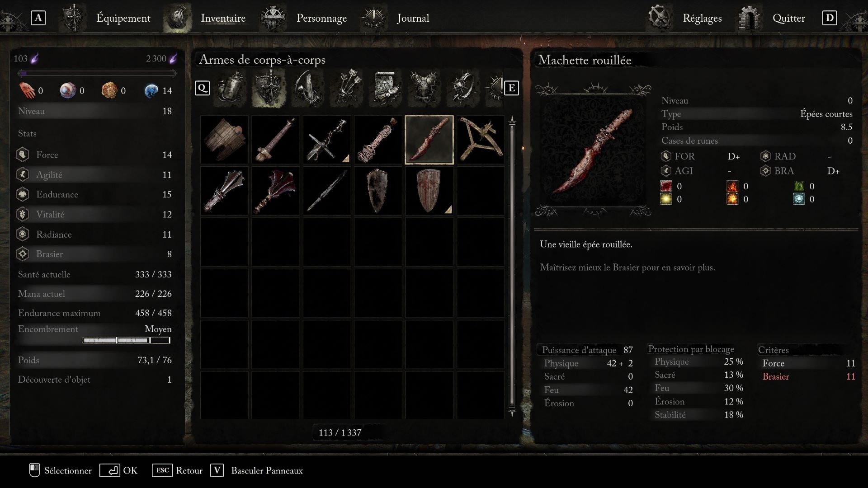Open the ring category filter icon
Screen dimensions: 868x488
pyautogui.click(x=462, y=88)
